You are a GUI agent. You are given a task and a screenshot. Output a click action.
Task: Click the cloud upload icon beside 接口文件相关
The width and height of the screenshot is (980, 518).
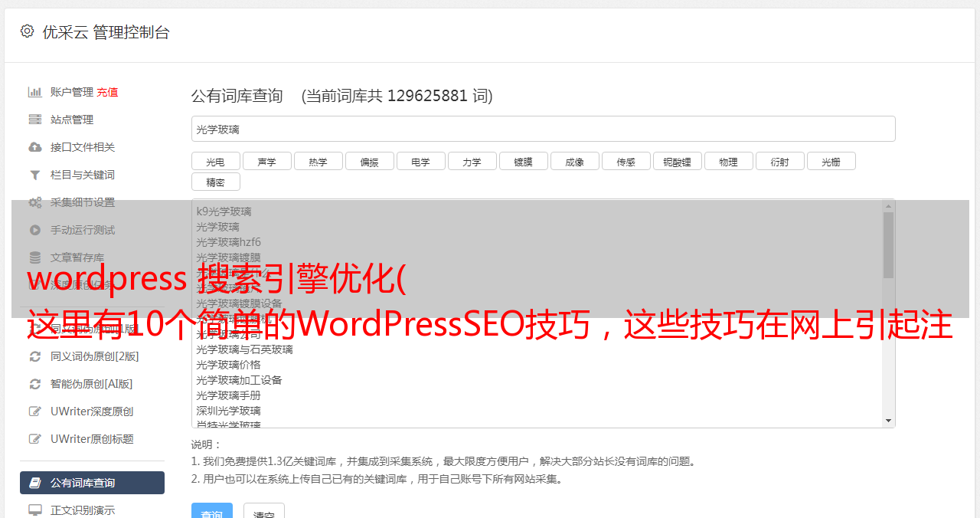35,147
